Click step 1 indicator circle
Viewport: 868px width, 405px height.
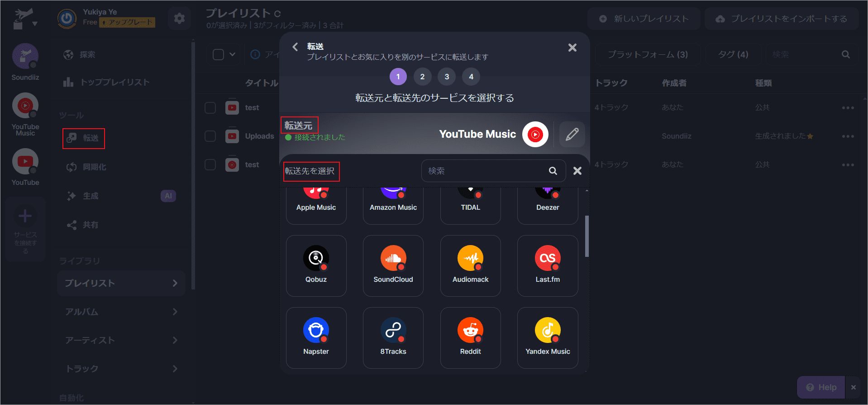(398, 77)
